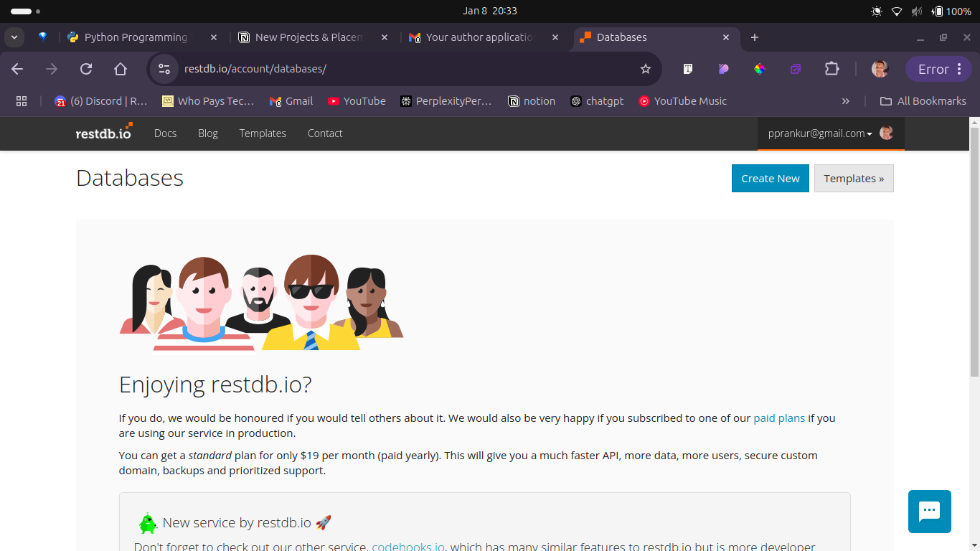The width and height of the screenshot is (980, 551).
Task: Open the YouTube Music bookmark
Action: point(683,101)
